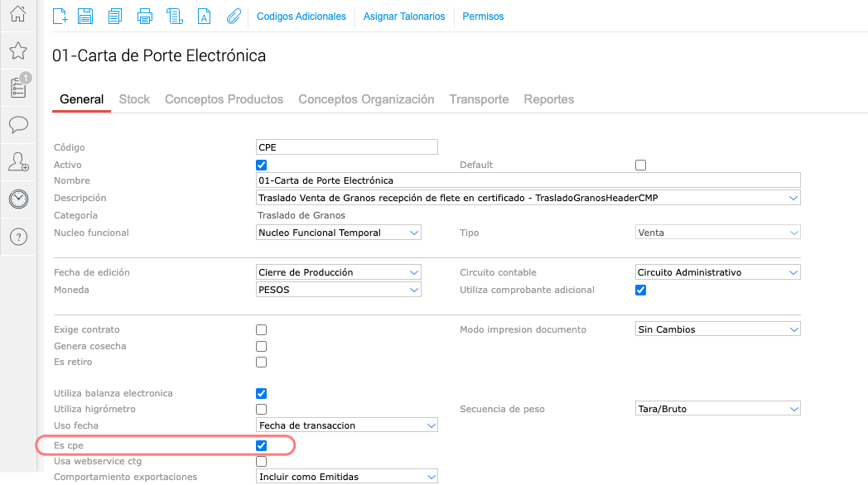Enable the Exige contrato checkbox
The height and width of the screenshot is (485, 868).
(x=262, y=329)
